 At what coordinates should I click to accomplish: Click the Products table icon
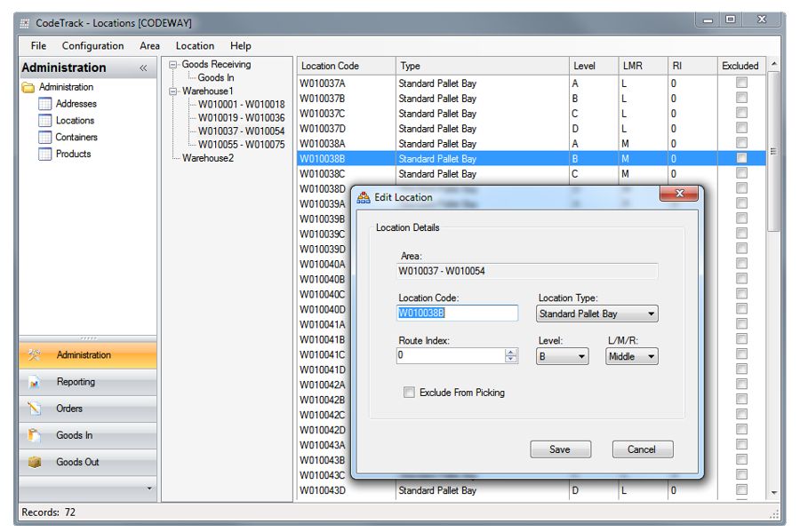coord(45,154)
